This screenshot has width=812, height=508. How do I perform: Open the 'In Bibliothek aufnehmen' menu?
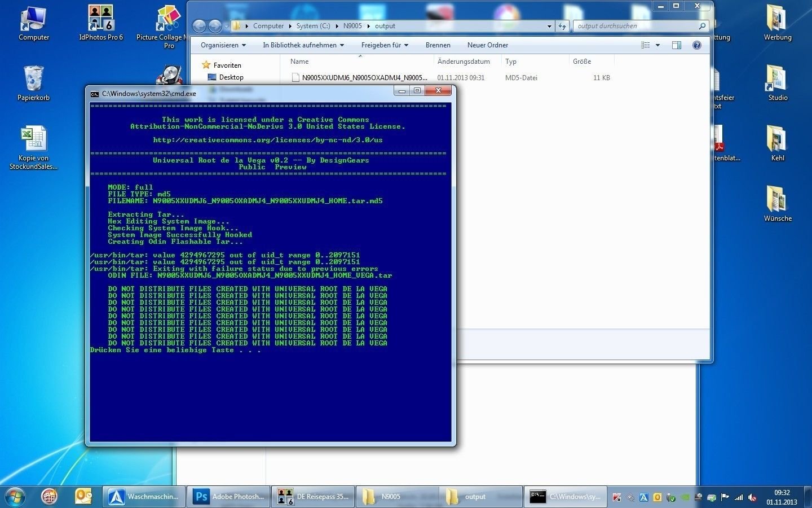pyautogui.click(x=303, y=45)
